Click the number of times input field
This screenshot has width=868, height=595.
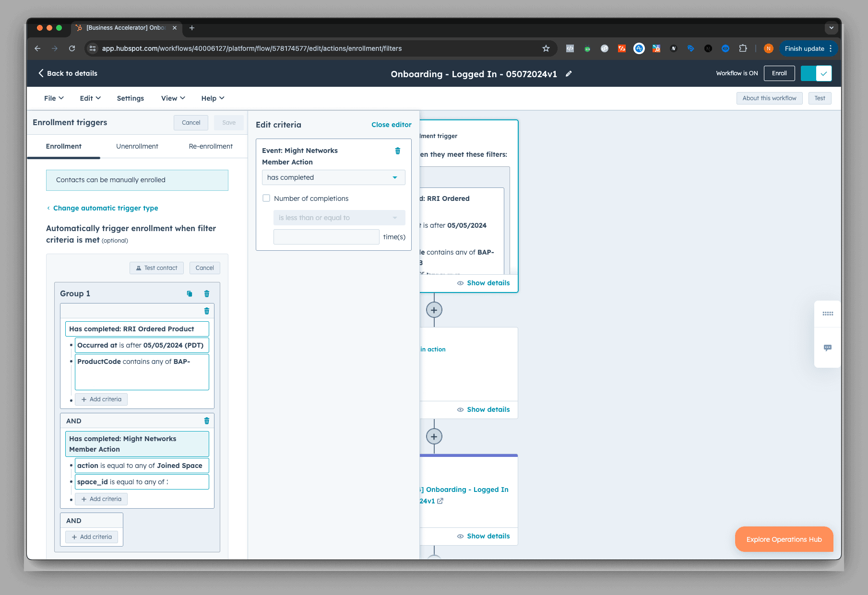point(326,237)
